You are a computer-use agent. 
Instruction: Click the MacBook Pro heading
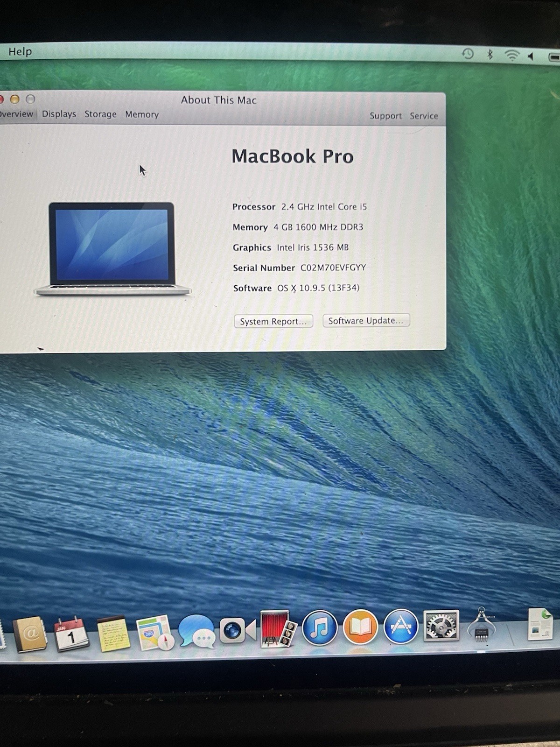tap(293, 156)
